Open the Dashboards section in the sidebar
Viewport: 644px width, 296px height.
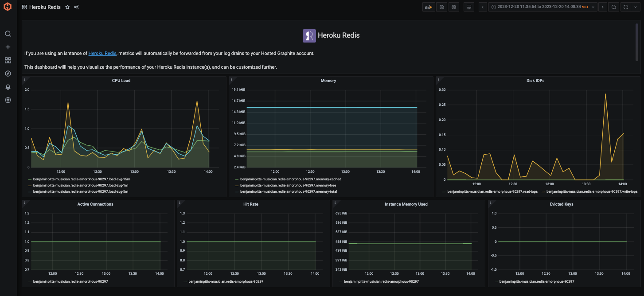(8, 60)
